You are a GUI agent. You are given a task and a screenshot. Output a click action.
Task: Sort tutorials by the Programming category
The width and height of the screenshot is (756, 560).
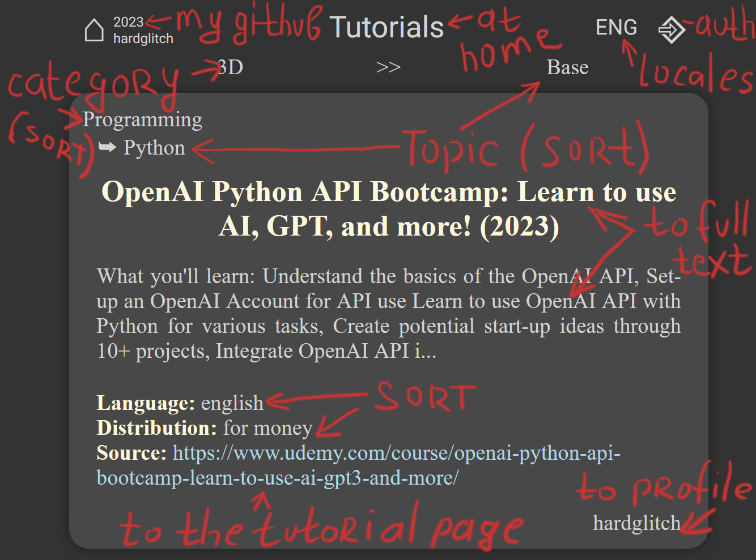click(142, 119)
